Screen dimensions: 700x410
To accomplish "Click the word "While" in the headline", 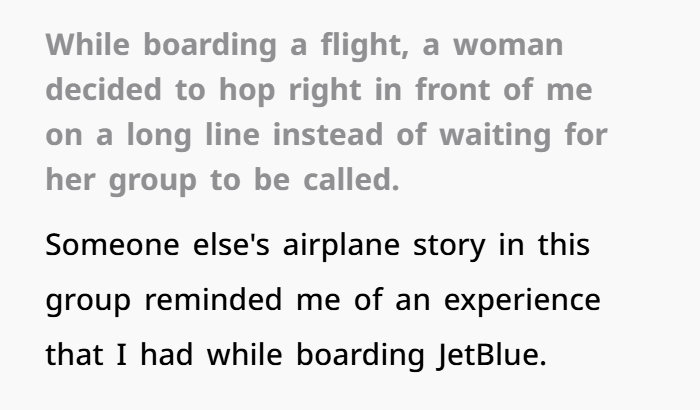I will coord(88,45).
